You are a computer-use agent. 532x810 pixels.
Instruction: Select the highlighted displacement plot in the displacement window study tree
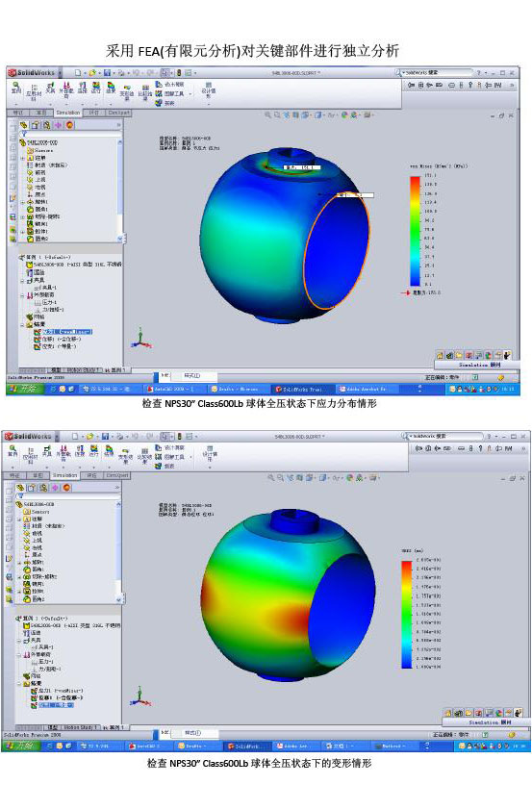tap(58, 705)
